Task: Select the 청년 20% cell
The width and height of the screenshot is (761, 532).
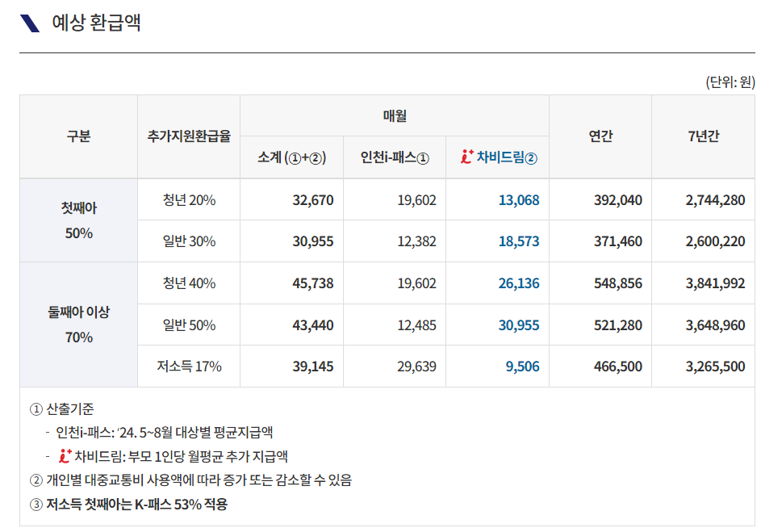Action: [190, 199]
